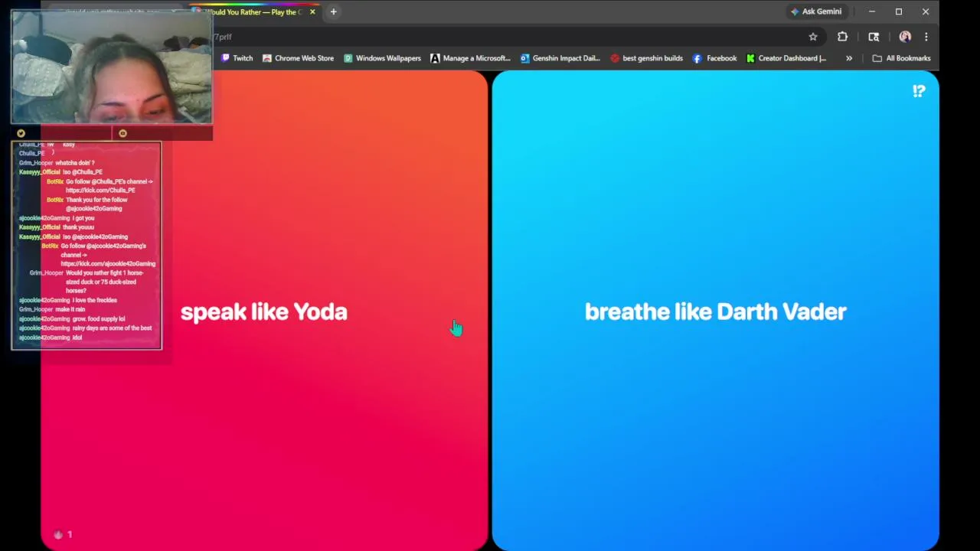Open the best genshin builds bookmark
Viewport: 980px width, 551px height.
(x=646, y=58)
